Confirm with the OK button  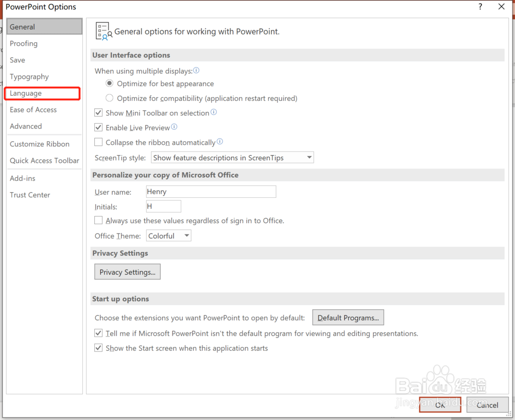[x=440, y=405]
